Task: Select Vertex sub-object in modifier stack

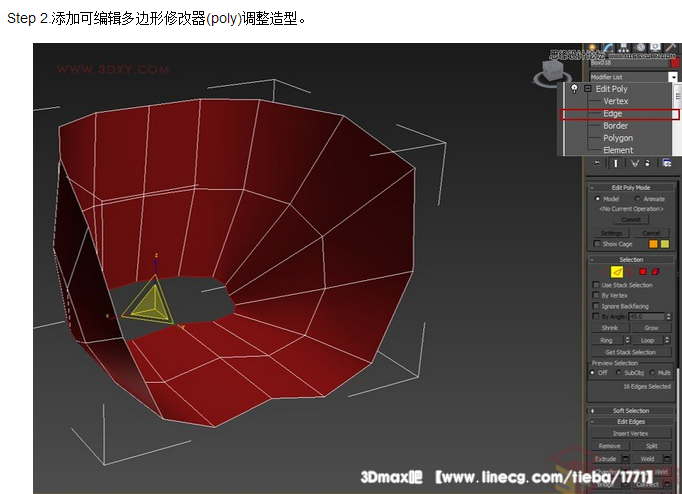Action: (616, 101)
